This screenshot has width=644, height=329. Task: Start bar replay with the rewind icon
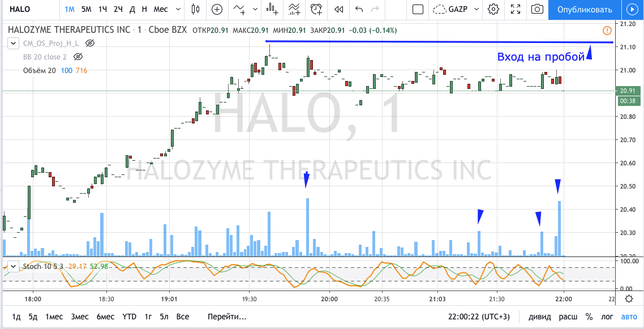coord(338,9)
